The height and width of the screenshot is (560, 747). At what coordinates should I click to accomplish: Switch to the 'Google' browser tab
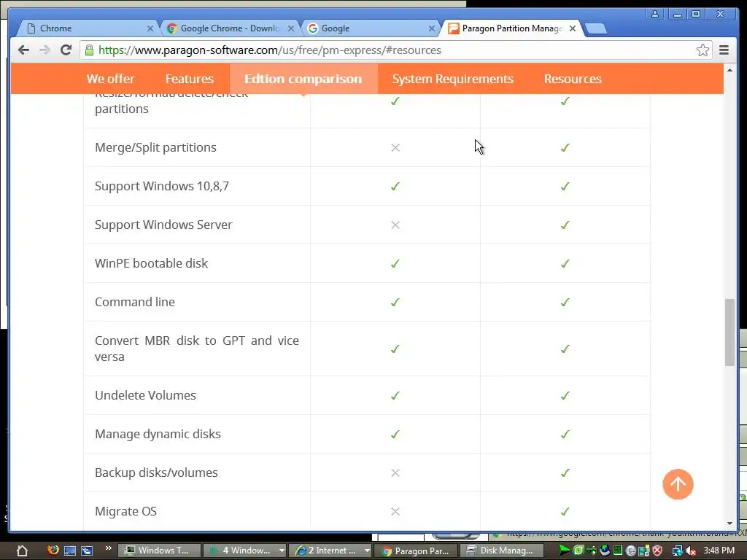370,28
